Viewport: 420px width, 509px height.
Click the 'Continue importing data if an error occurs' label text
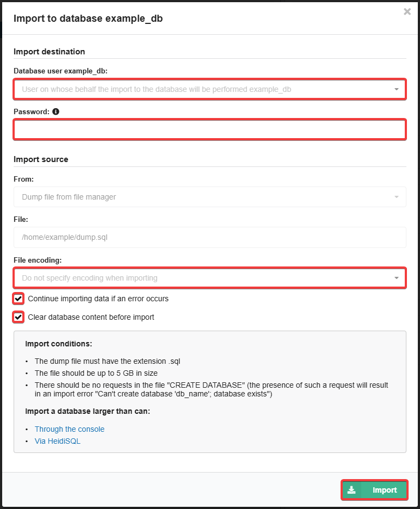(x=98, y=299)
